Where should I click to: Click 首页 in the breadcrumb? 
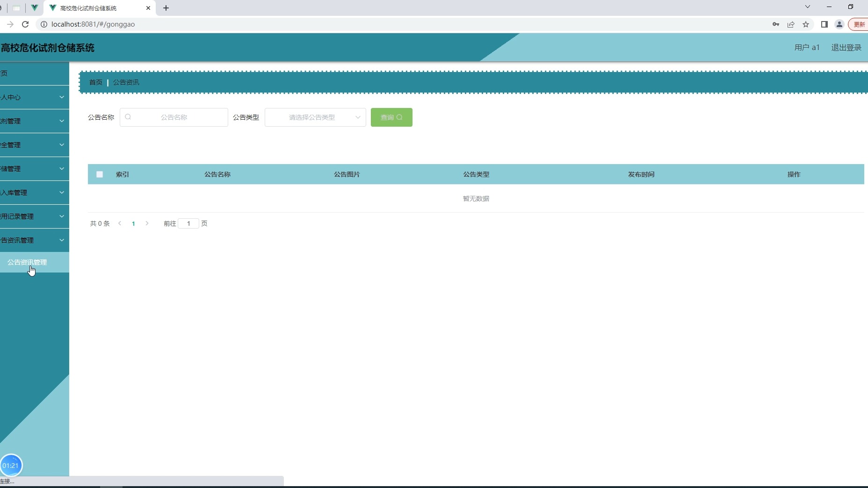96,82
